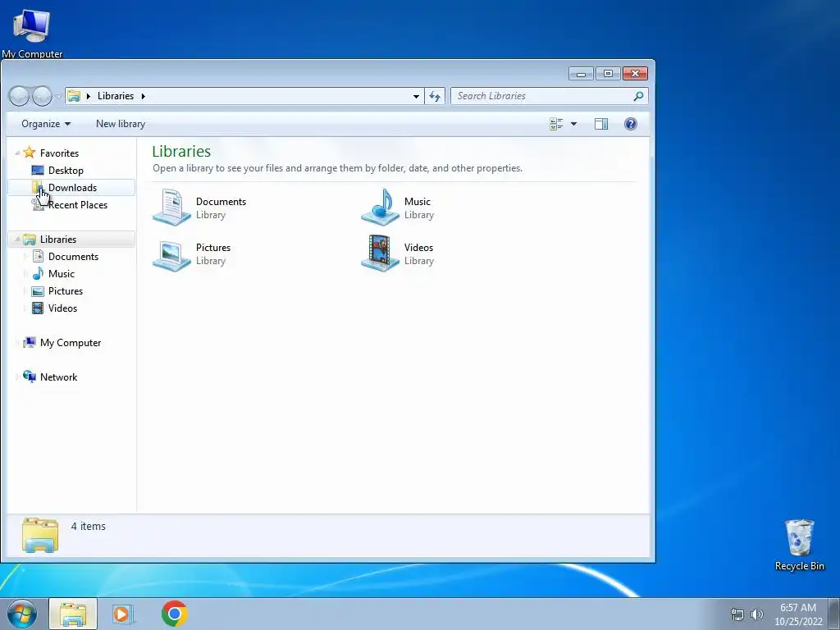
Task: Select My Computer desktop icon
Action: [32, 32]
